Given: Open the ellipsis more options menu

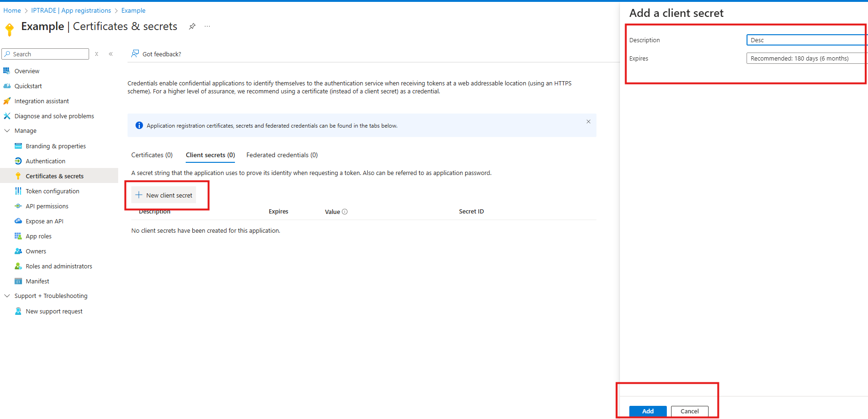Looking at the screenshot, I should pos(207,26).
